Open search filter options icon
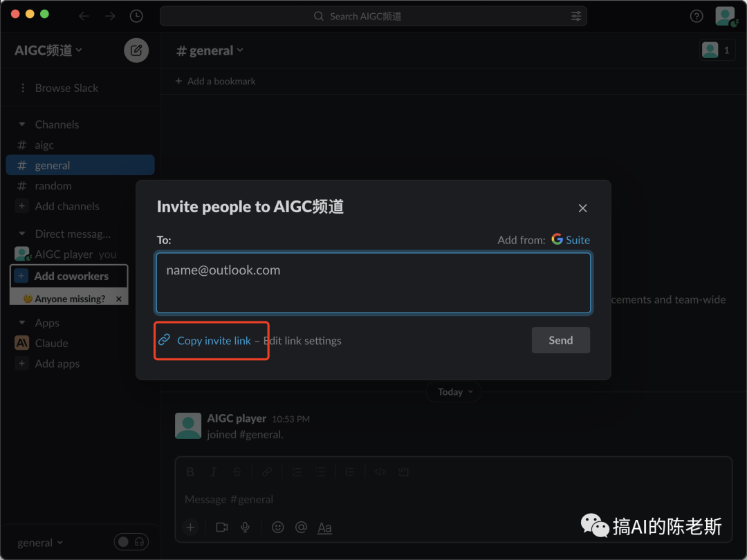 tap(576, 16)
